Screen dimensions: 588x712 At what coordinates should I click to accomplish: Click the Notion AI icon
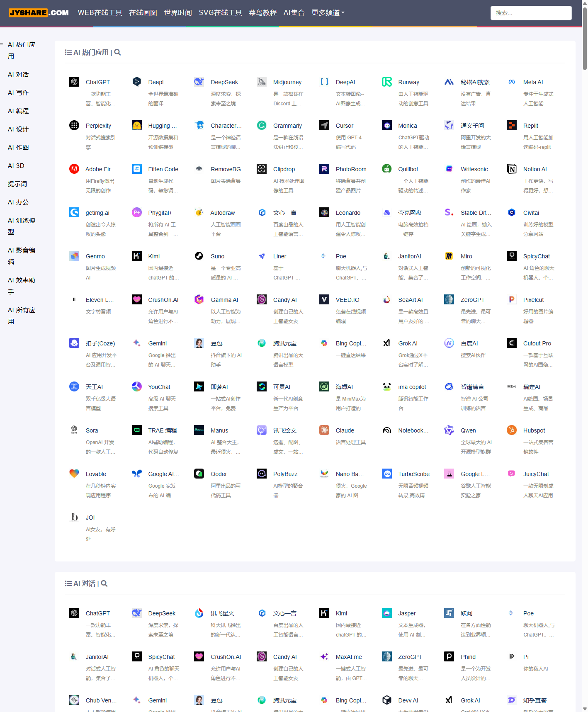(x=512, y=169)
